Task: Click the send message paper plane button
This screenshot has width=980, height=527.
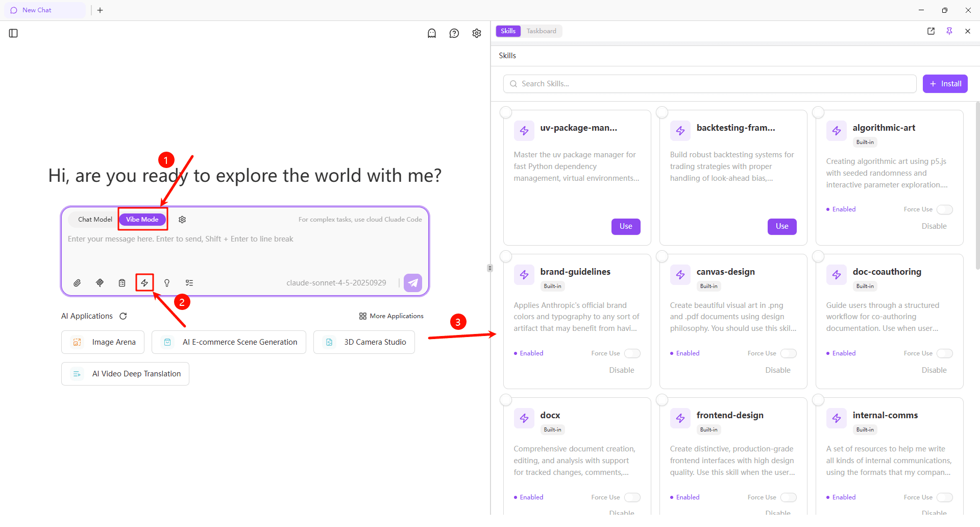Action: 412,283
